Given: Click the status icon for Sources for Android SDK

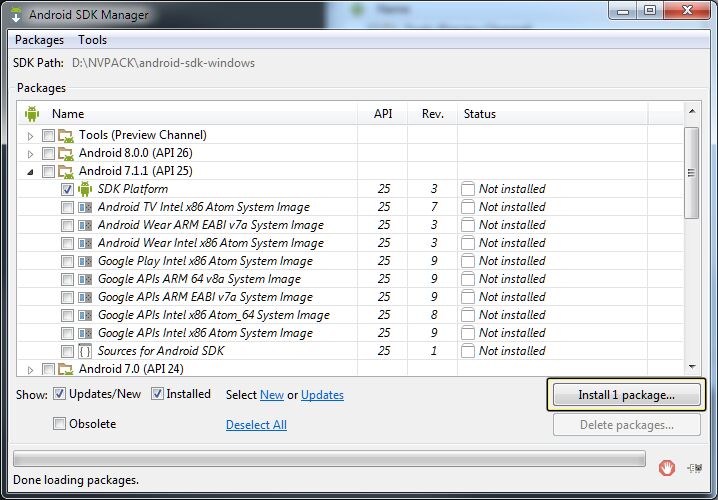Looking at the screenshot, I should coord(468,351).
